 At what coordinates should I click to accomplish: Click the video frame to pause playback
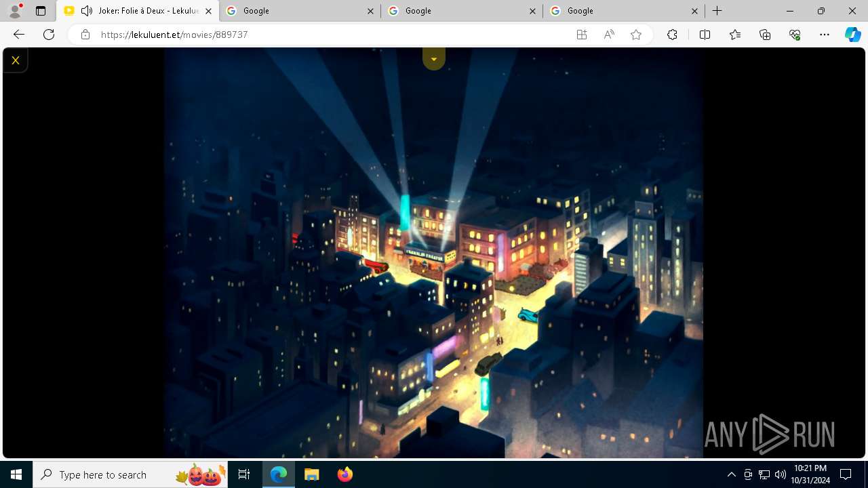coord(433,253)
